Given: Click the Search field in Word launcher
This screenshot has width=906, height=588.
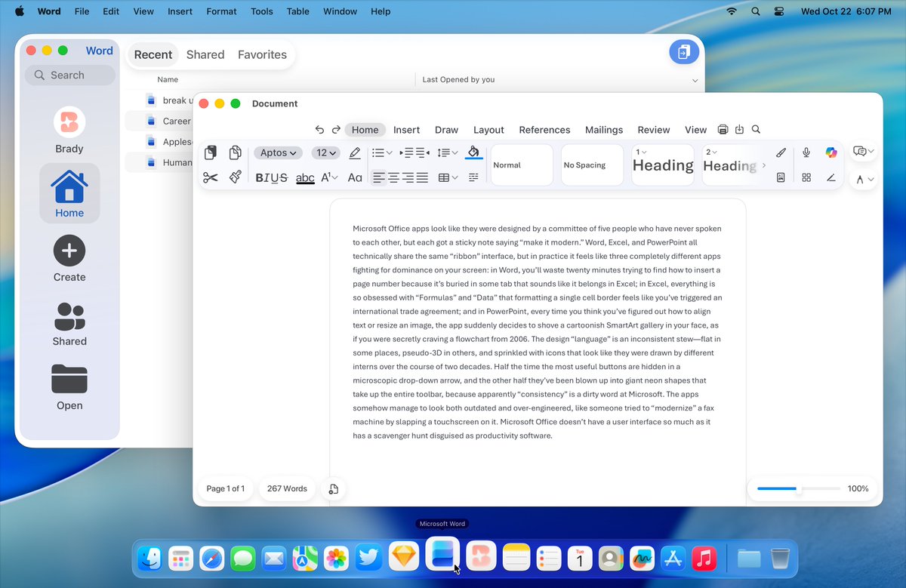Looking at the screenshot, I should pos(69,75).
